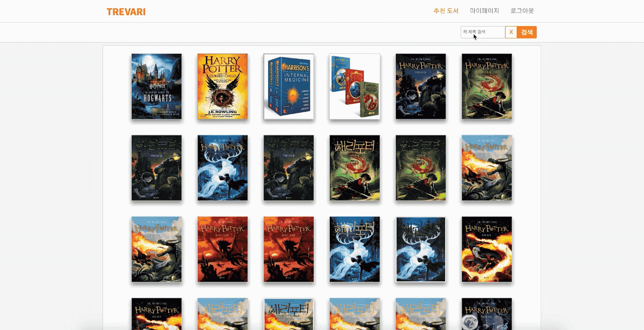Open Harrison's Internal Medicine book
Screen dimensions: 644x330
[289, 86]
